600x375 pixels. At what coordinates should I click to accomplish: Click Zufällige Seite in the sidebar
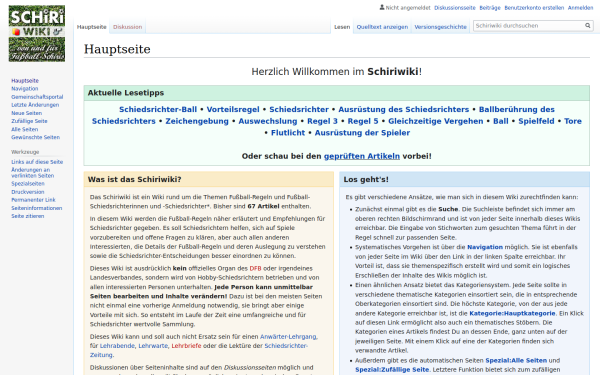[29, 121]
